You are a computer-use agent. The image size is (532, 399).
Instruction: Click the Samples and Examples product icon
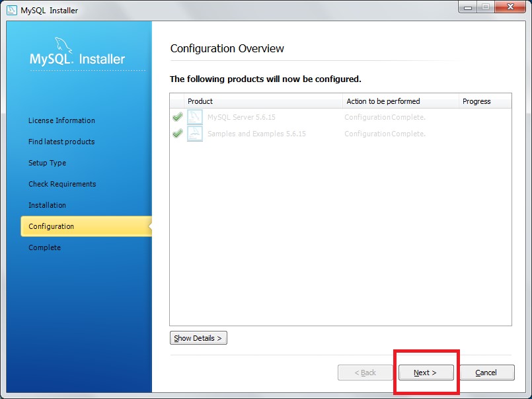195,134
